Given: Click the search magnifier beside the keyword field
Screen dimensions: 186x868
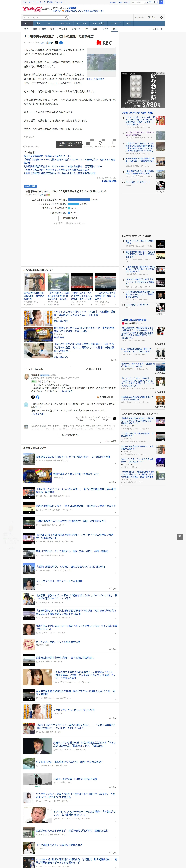Looking at the screenshot, I should pyautogui.click(x=66, y=18).
